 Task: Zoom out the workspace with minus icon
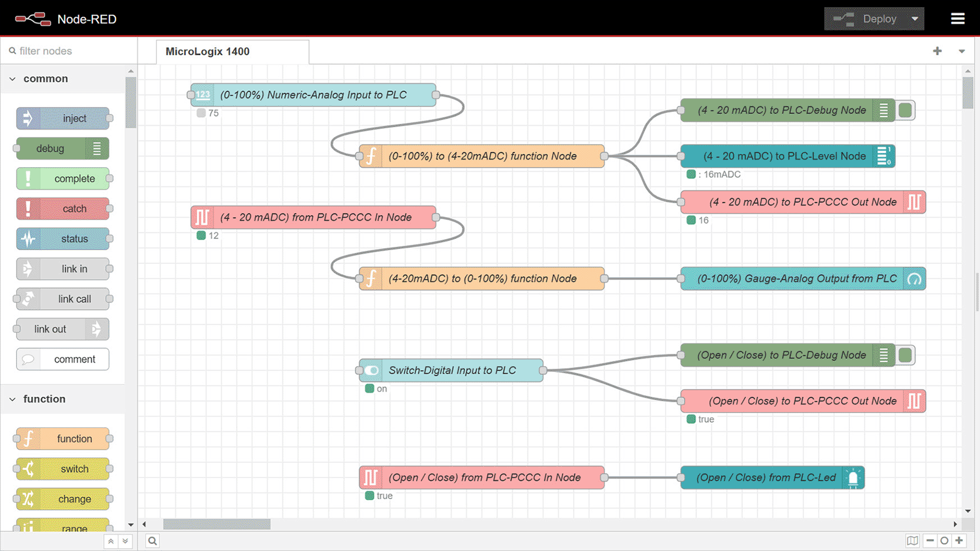pos(930,540)
